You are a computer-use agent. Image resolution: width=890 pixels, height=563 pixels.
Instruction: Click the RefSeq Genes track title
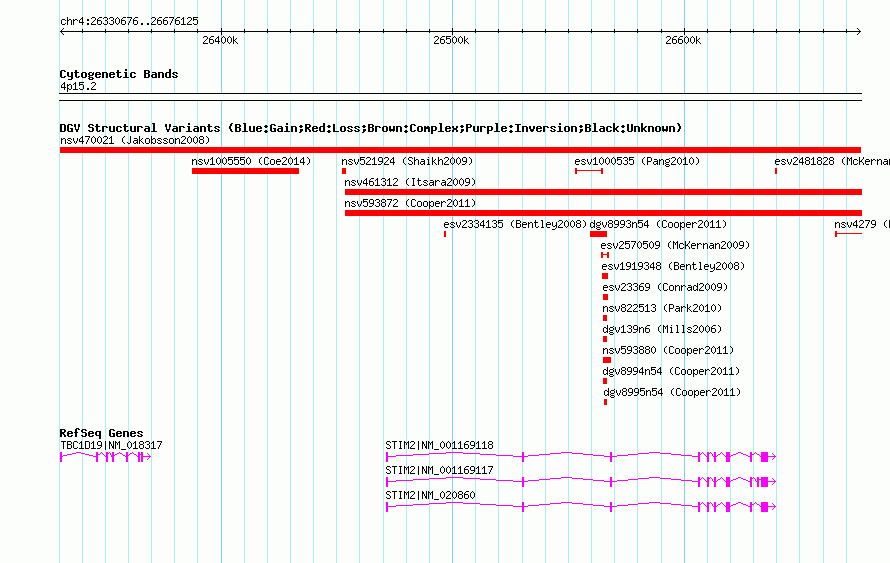101,433
